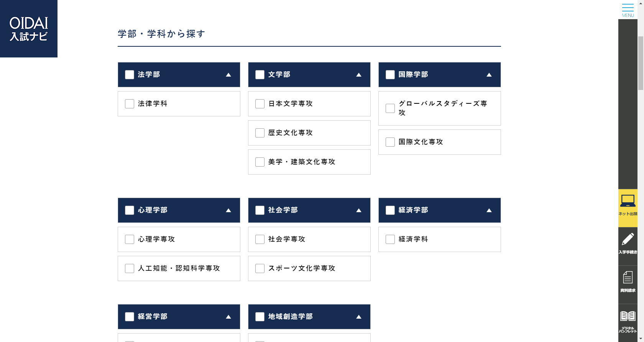Toggle the 社会学部 header checkbox

(x=260, y=210)
